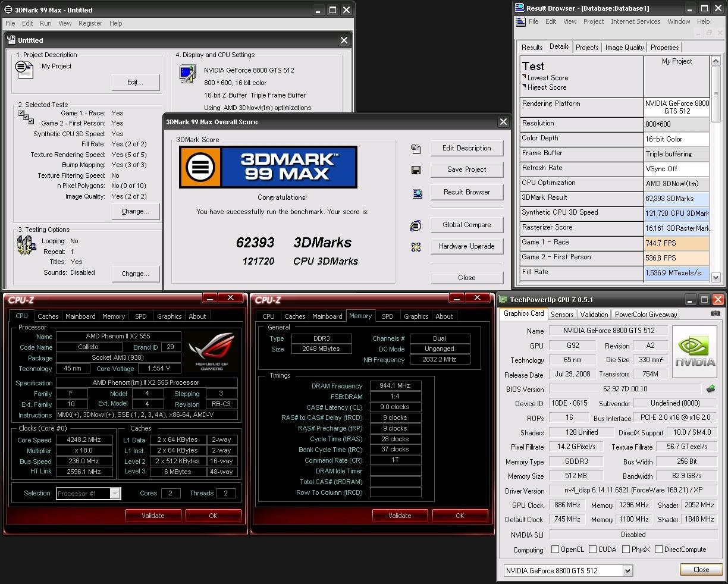Click the Hardware Upgrade button

[467, 246]
